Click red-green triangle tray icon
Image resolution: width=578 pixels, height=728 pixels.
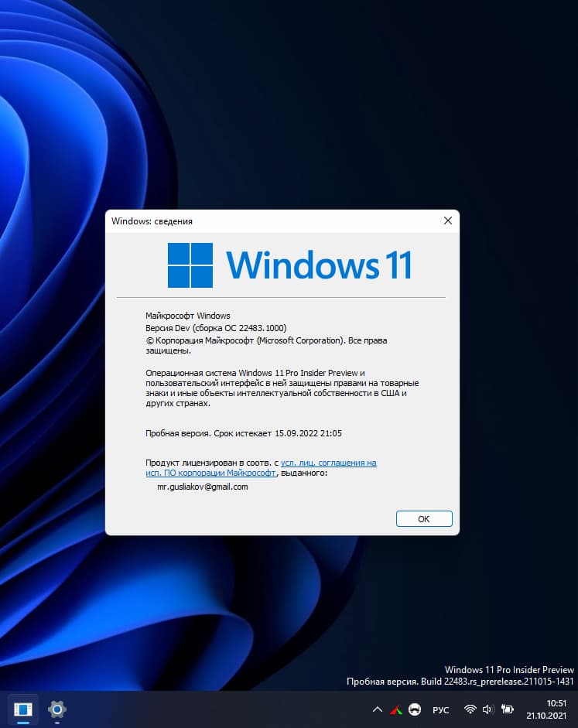click(396, 709)
